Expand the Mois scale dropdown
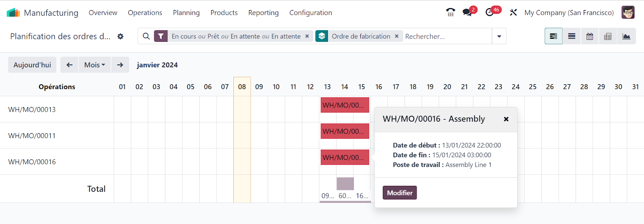The width and height of the screenshot is (644, 224). click(95, 65)
